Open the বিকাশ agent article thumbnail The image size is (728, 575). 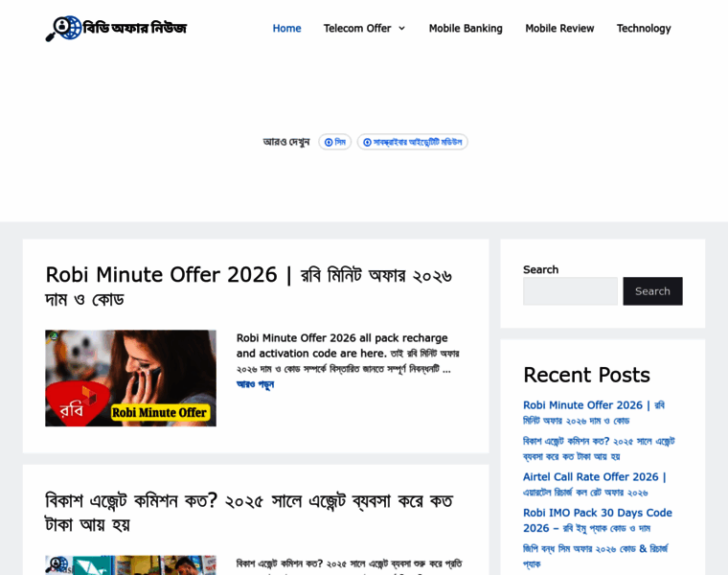pyautogui.click(x=130, y=564)
